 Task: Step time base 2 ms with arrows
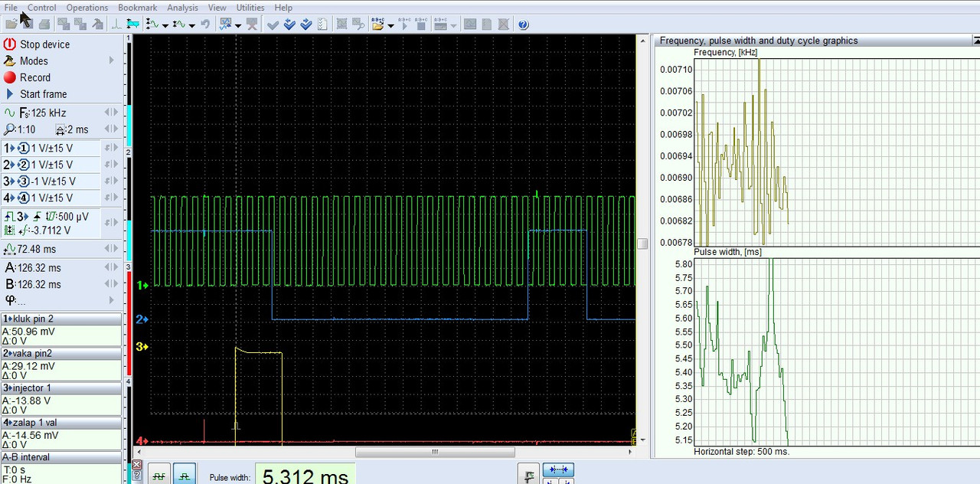click(x=112, y=129)
